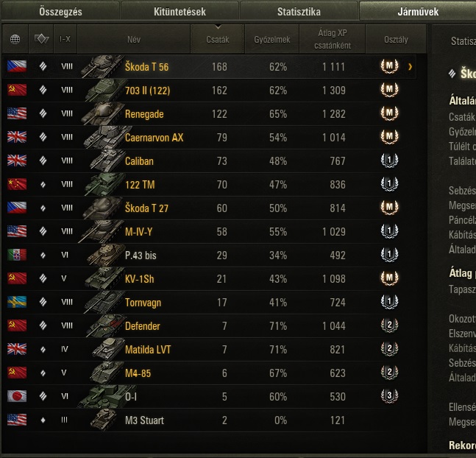Sort list by Átlag XP csatánként column
This screenshot has height=458, width=476.
click(333, 39)
